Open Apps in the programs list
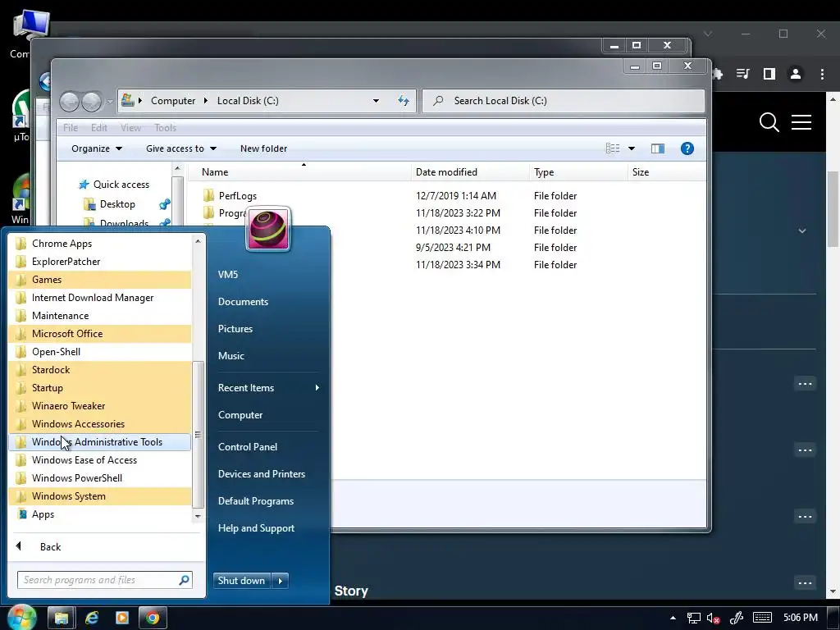The image size is (840, 630). (x=99, y=514)
